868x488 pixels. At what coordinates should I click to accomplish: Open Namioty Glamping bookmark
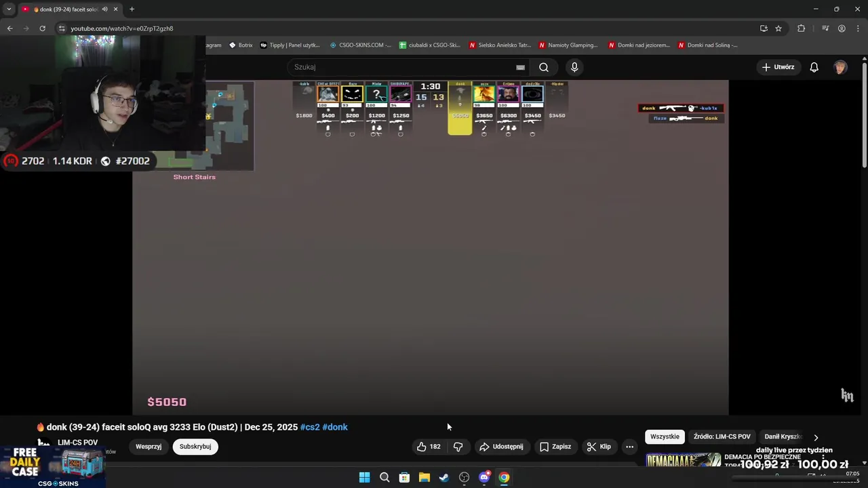[569, 45]
